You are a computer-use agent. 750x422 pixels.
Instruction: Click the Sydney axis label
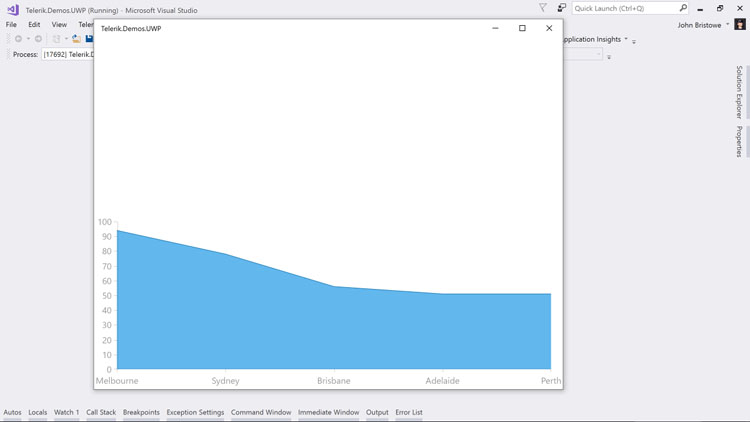[x=225, y=381]
